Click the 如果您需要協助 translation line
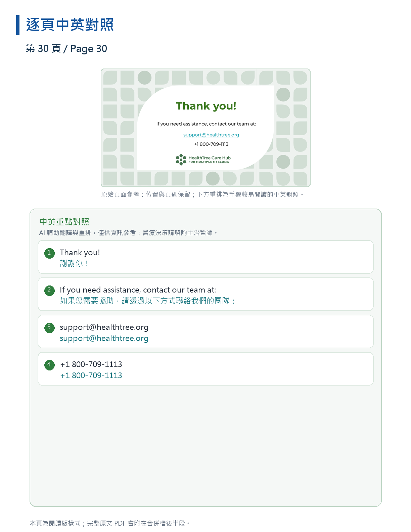 pos(148,301)
